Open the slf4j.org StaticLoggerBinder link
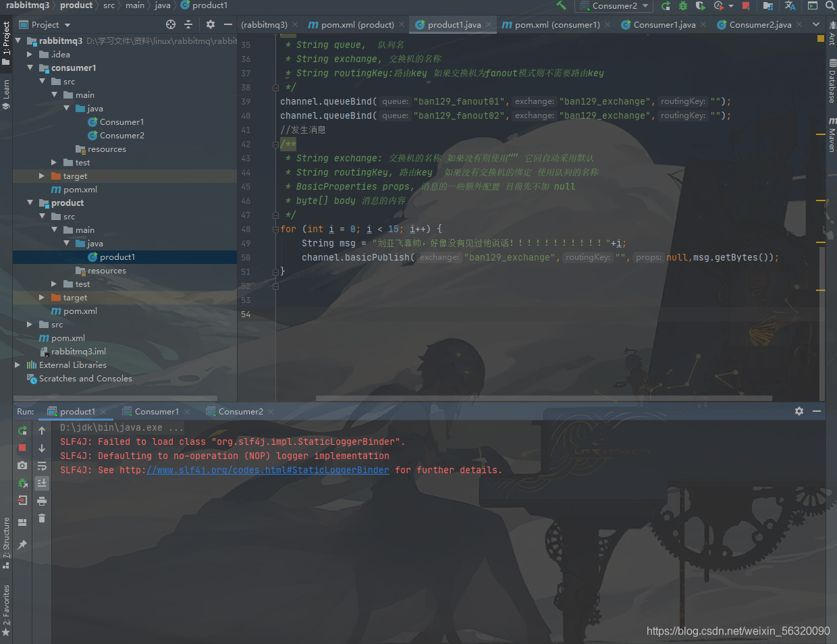Image resolution: width=837 pixels, height=644 pixels. click(x=268, y=470)
